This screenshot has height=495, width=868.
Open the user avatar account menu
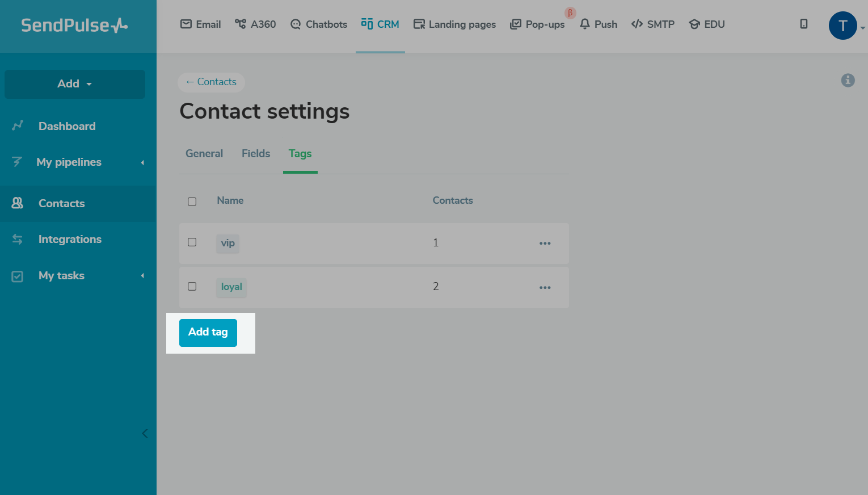click(843, 26)
